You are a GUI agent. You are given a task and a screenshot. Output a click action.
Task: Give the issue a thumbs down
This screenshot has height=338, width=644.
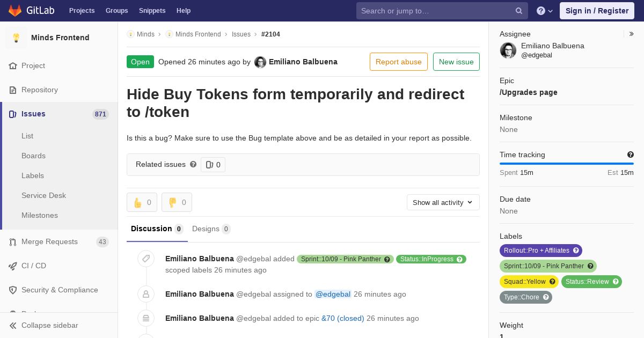click(x=177, y=202)
